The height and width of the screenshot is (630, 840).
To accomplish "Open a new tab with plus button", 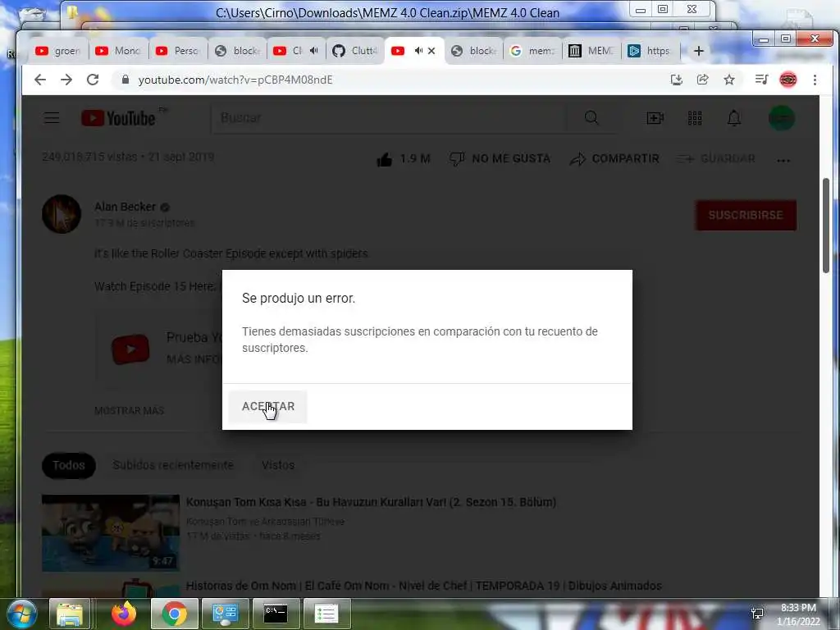I will pyautogui.click(x=699, y=51).
